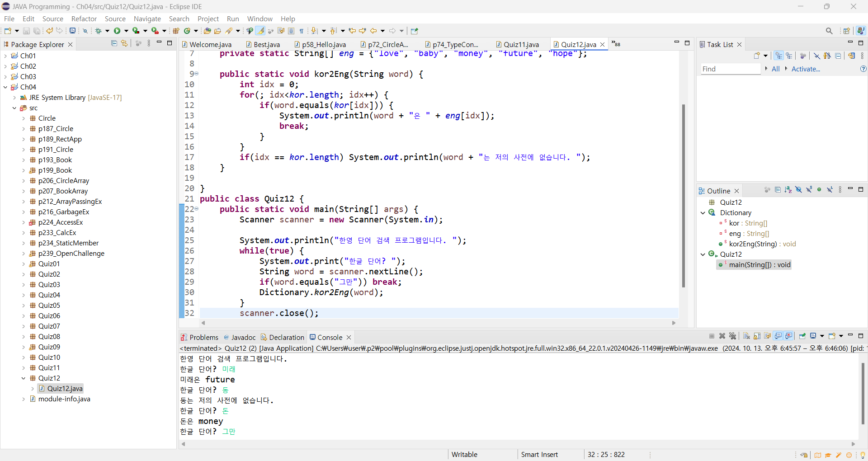The height and width of the screenshot is (461, 868).
Task: Toggle Hide Completed Tasks in Task List
Action: tap(816, 56)
